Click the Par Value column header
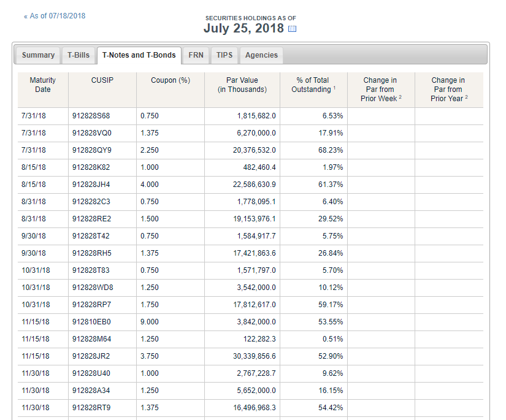 point(242,85)
